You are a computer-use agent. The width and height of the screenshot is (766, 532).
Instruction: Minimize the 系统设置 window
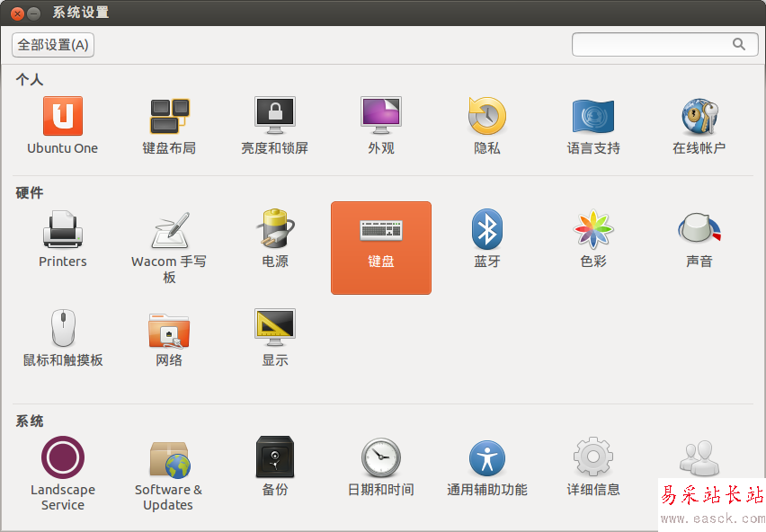coord(33,13)
